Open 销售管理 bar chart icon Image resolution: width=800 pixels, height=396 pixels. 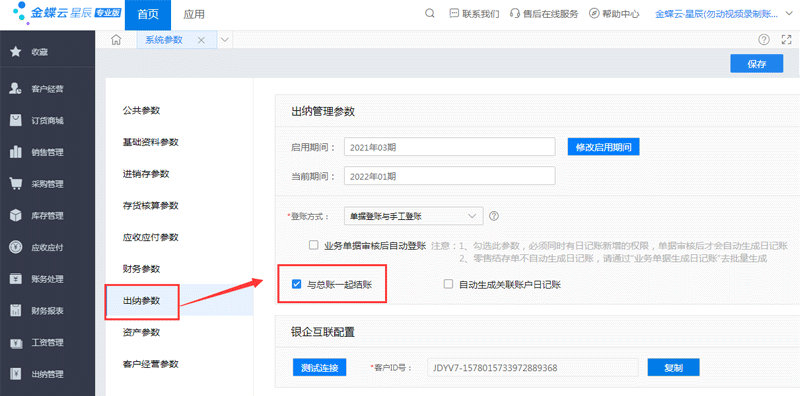(x=16, y=152)
